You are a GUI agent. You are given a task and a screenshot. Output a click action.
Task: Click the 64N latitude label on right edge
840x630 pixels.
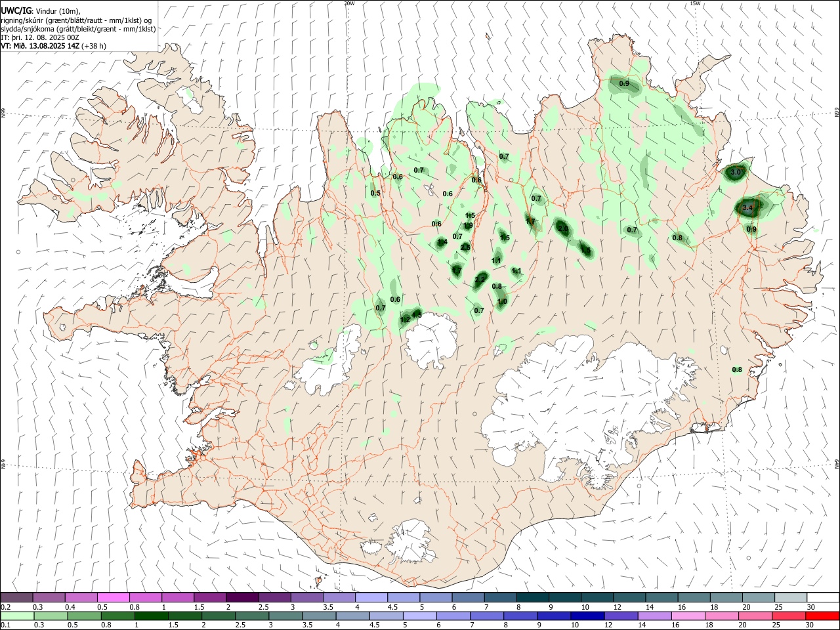837,463
